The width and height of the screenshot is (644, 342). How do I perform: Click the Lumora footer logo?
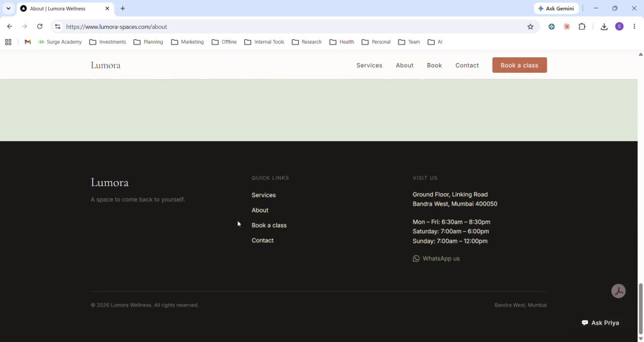(x=109, y=182)
